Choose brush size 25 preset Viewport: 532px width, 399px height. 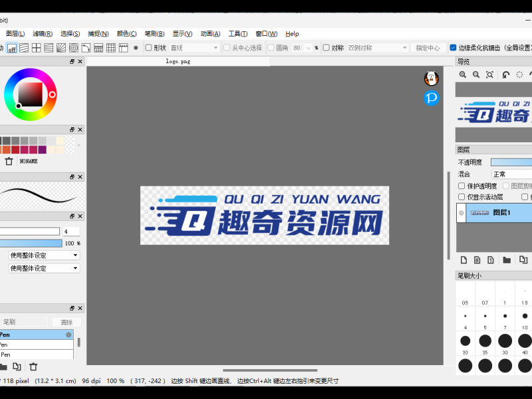pyautogui.click(x=485, y=344)
